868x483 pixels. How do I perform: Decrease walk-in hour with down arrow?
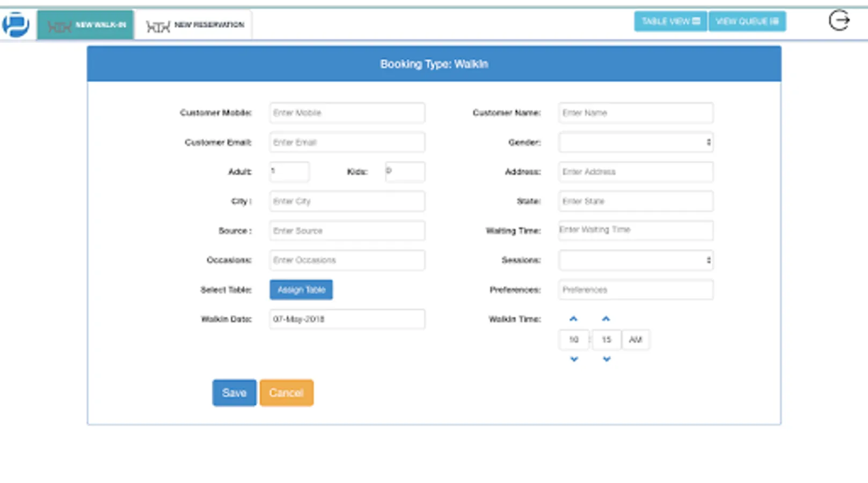point(574,359)
